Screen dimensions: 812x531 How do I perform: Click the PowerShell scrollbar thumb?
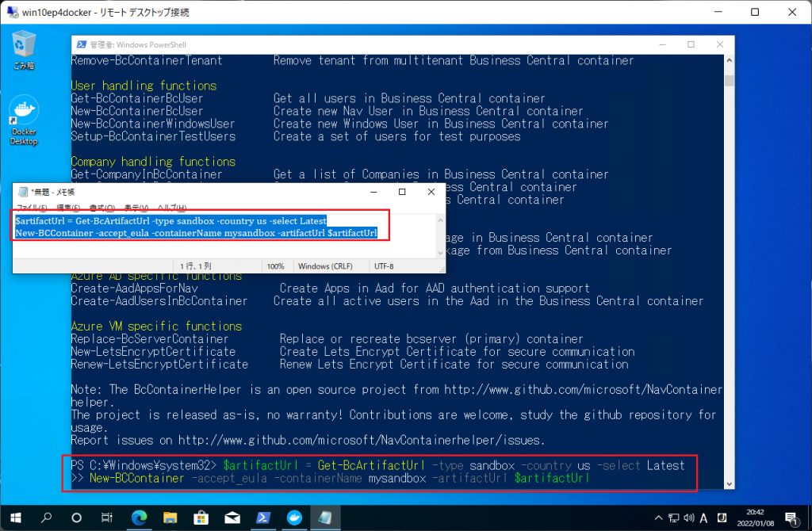730,81
